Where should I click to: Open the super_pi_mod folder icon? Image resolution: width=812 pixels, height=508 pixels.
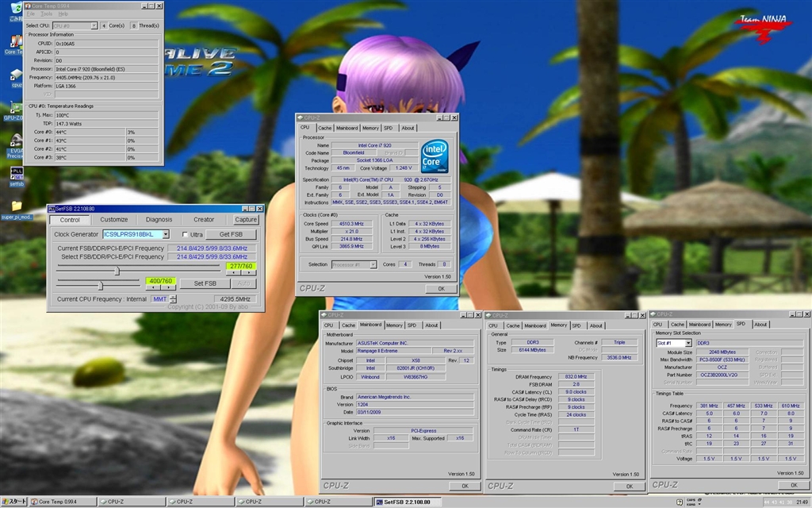coord(17,209)
